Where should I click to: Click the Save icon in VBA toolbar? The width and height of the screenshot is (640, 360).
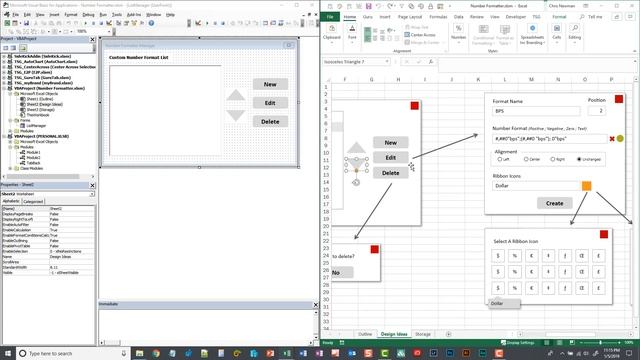click(x=27, y=23)
